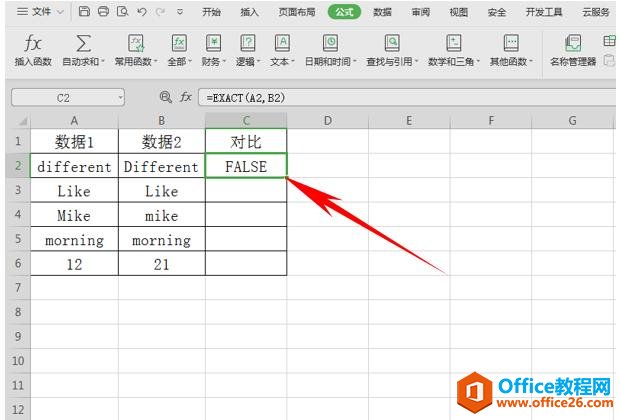This screenshot has height=420, width=620.
Task: Click the fx icon next to formula bar
Action: (186, 97)
